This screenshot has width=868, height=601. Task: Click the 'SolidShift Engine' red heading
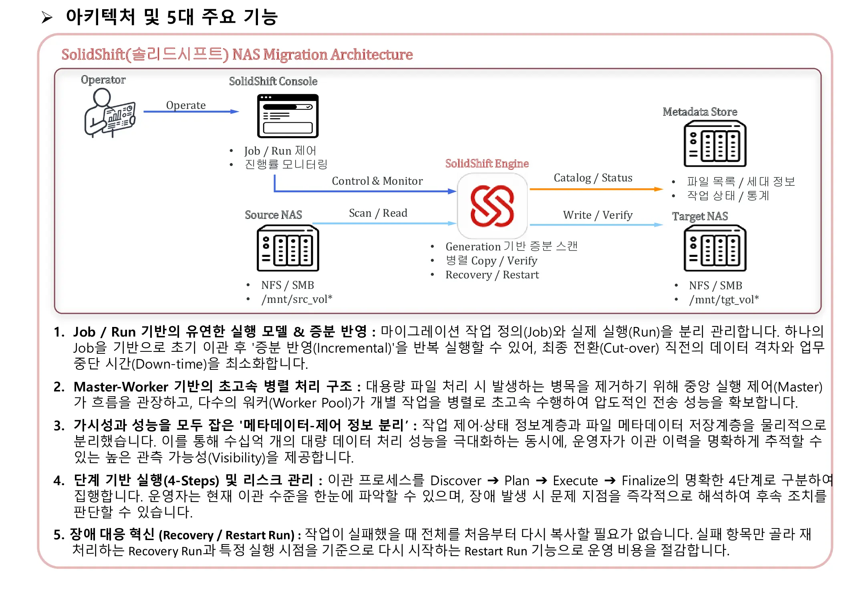click(x=487, y=163)
